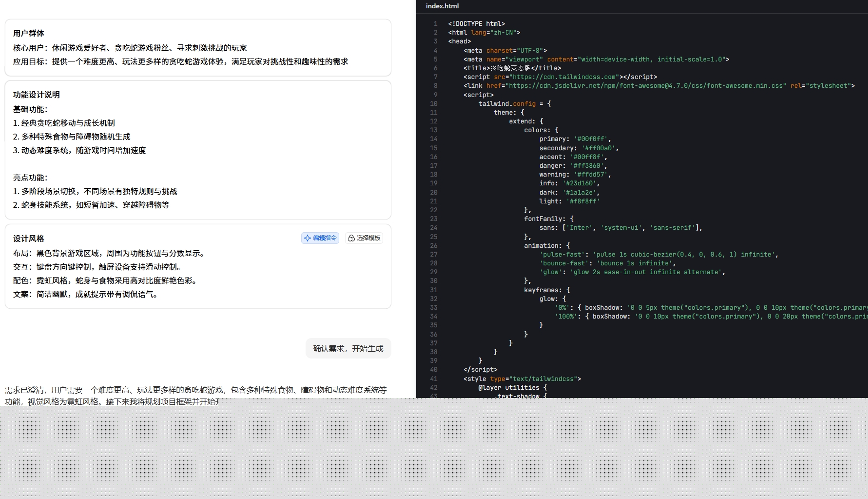Place cursor on the title tag line

pyautogui.click(x=512, y=68)
